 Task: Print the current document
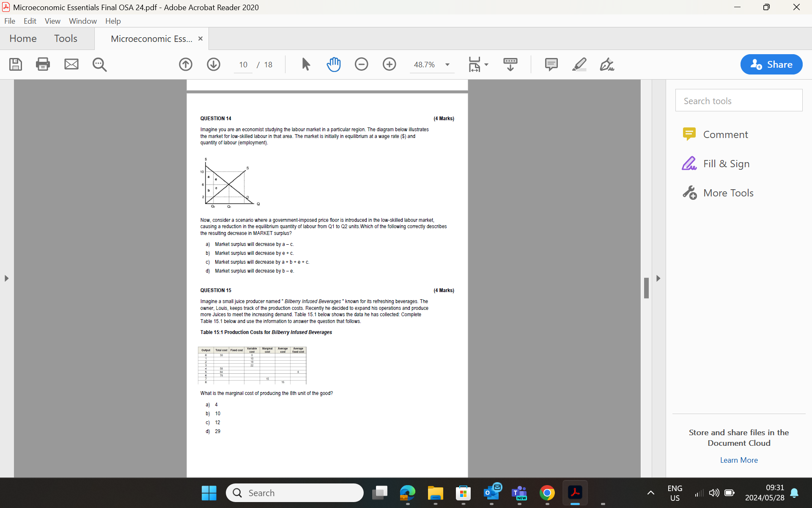43,64
